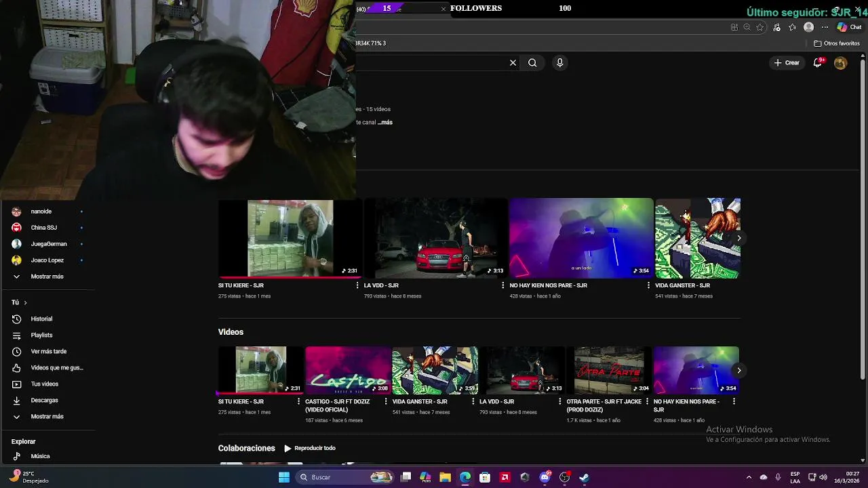Click the Videos section heading

231,332
